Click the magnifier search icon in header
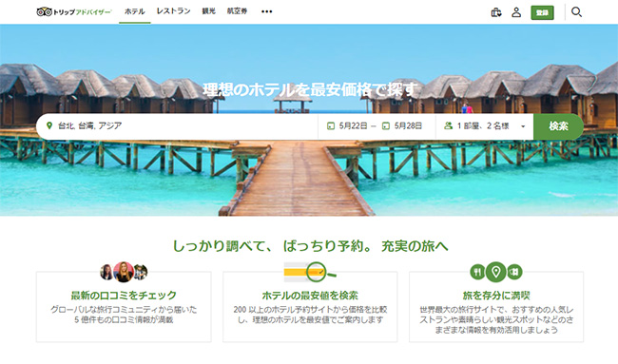 pyautogui.click(x=576, y=11)
